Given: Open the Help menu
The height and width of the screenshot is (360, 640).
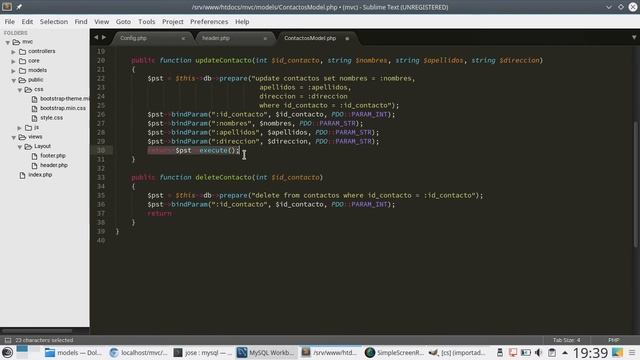Looking at the screenshot, I should (242, 22).
